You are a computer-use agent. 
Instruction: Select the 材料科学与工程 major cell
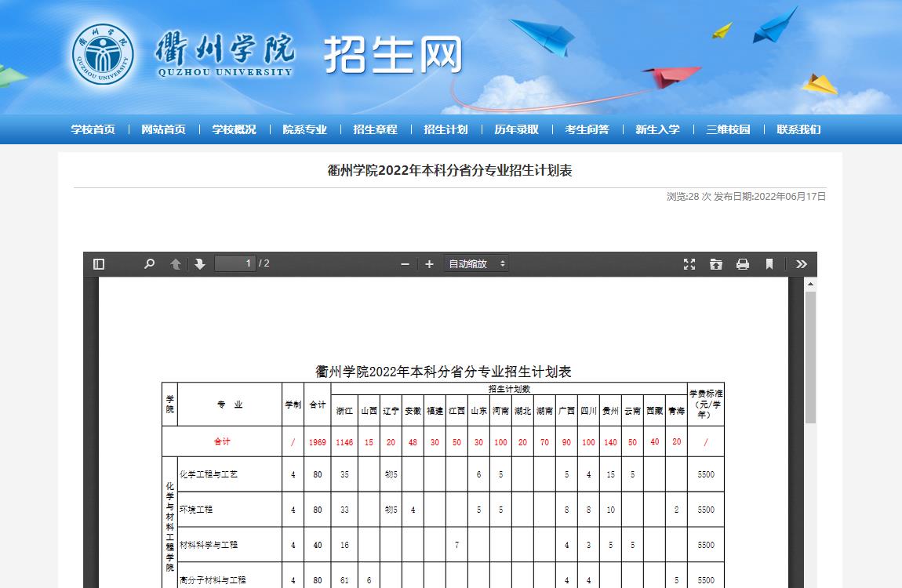click(x=230, y=545)
